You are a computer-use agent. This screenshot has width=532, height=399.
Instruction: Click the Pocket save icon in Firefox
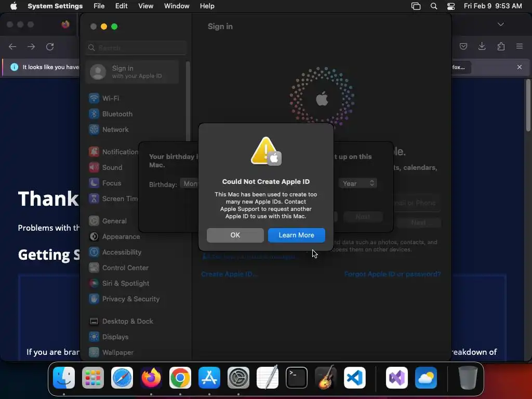pos(463,46)
